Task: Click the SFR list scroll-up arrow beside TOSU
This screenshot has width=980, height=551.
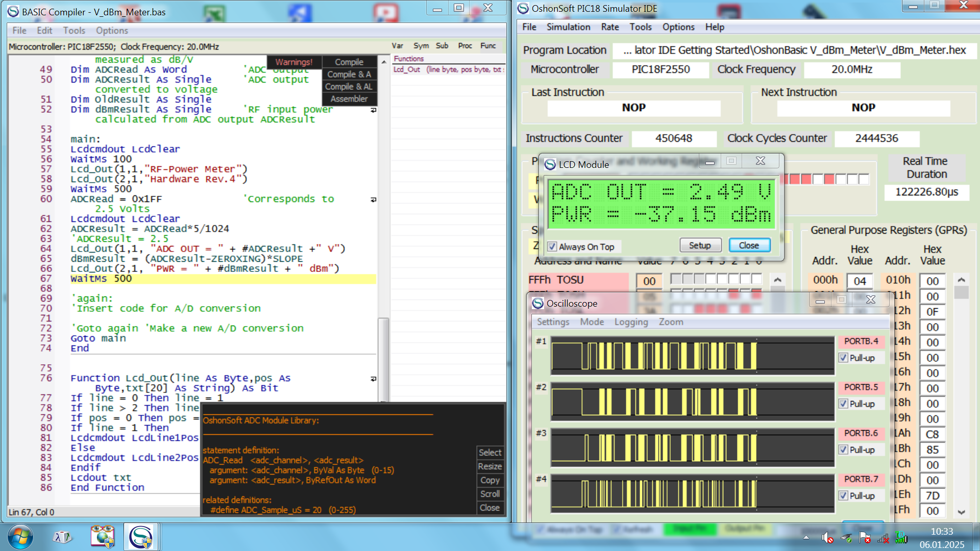Action: click(x=777, y=280)
